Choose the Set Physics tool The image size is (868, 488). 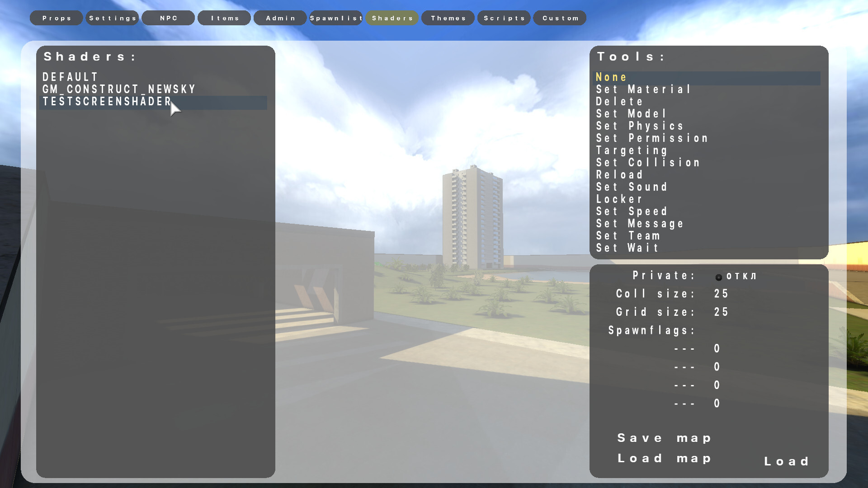[640, 126]
